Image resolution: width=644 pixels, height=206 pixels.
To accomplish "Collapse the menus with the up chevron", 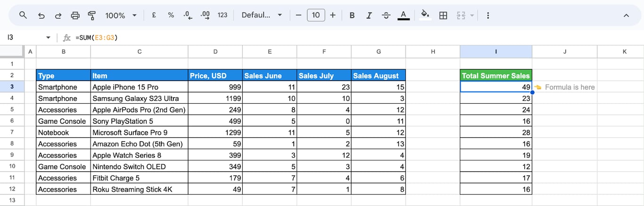I will point(626,16).
